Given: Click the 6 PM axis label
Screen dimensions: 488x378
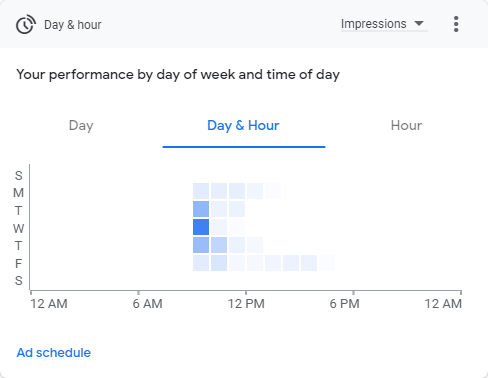Looking at the screenshot, I should pos(345,304).
